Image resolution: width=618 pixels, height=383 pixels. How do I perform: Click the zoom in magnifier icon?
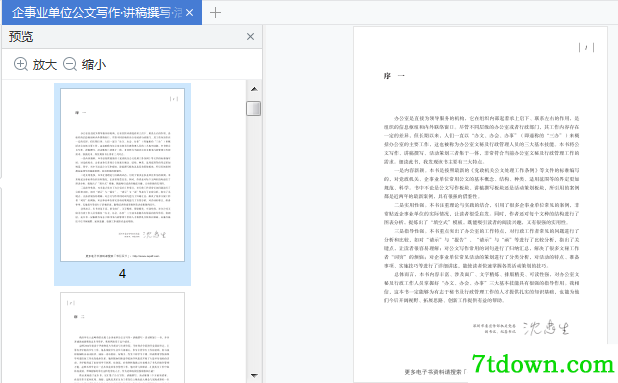point(20,64)
